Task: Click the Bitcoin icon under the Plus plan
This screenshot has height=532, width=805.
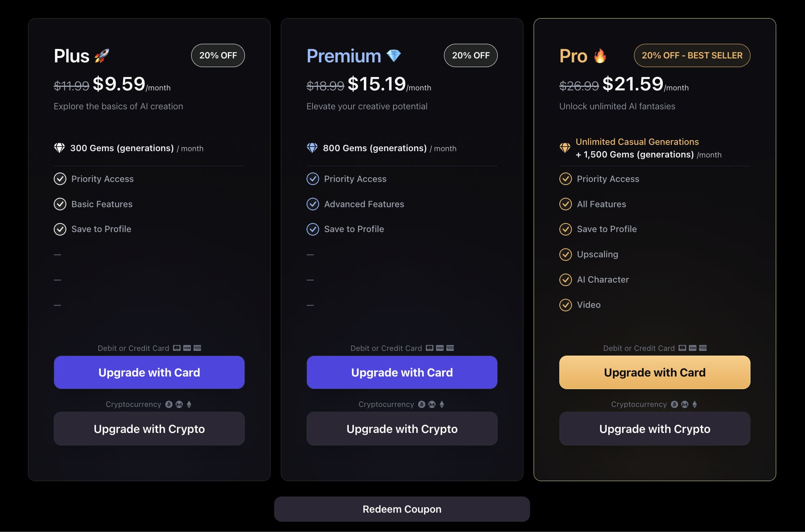Action: 169,404
